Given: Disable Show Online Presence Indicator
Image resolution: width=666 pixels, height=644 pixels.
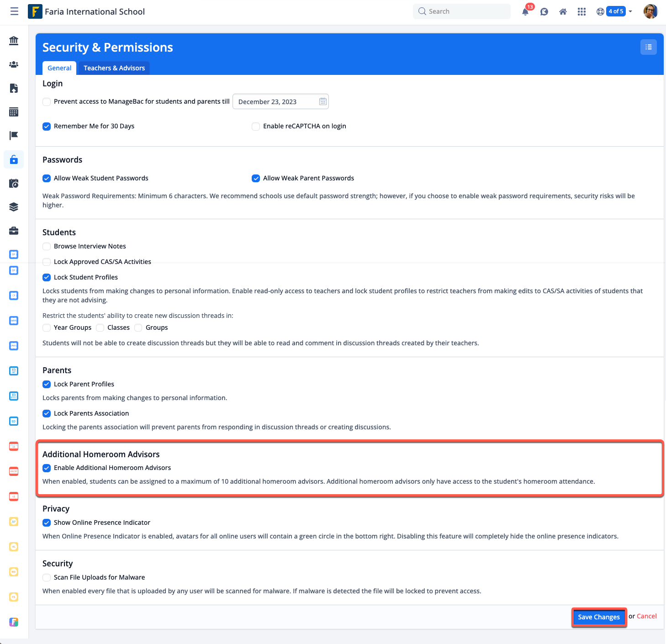Looking at the screenshot, I should pos(47,523).
